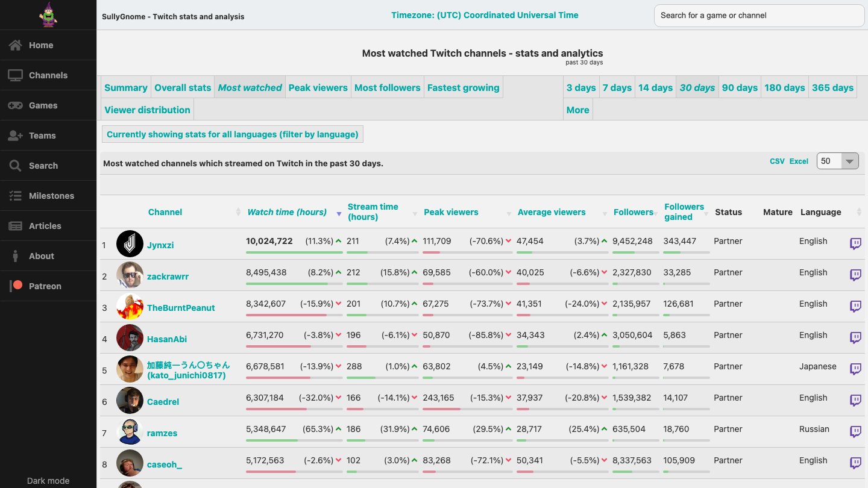Click the Articles newspaper icon in sidebar
The image size is (868, 488).
click(15, 226)
